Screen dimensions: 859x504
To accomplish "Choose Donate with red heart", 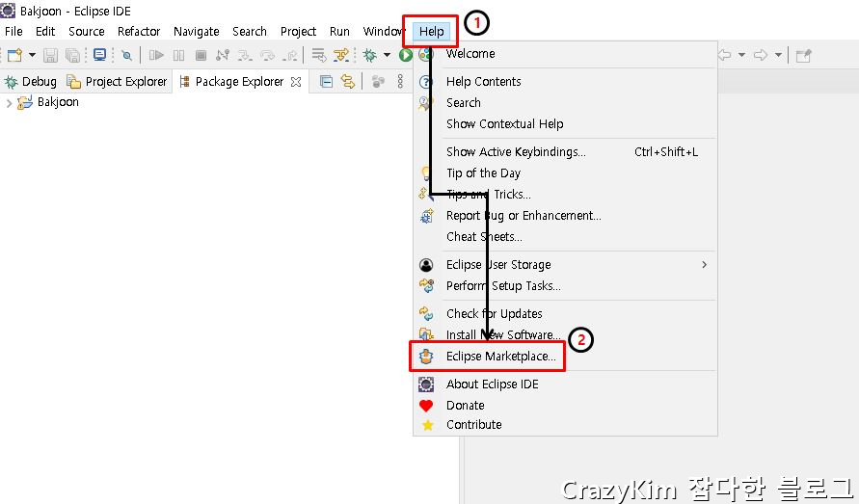I will click(x=565, y=406).
